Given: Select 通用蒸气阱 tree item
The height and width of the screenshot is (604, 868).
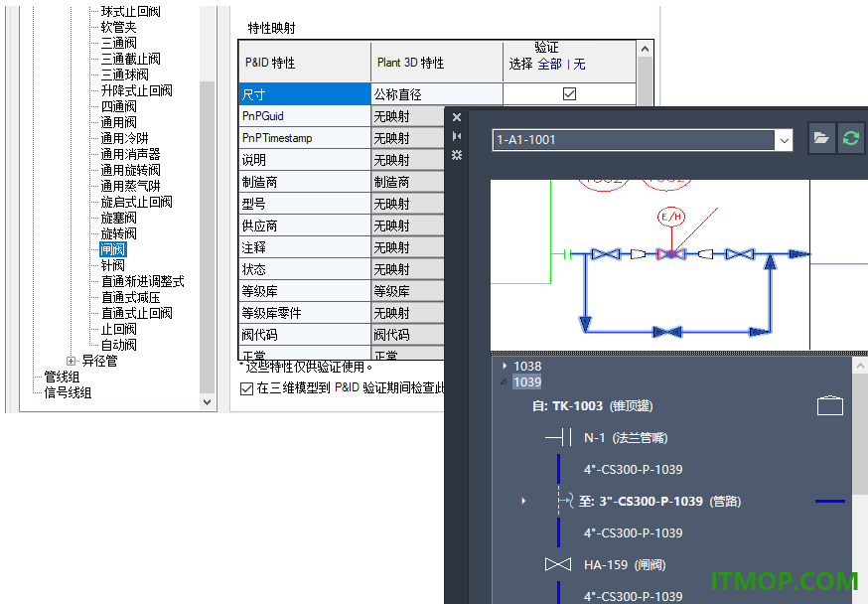Looking at the screenshot, I should coord(131,186).
